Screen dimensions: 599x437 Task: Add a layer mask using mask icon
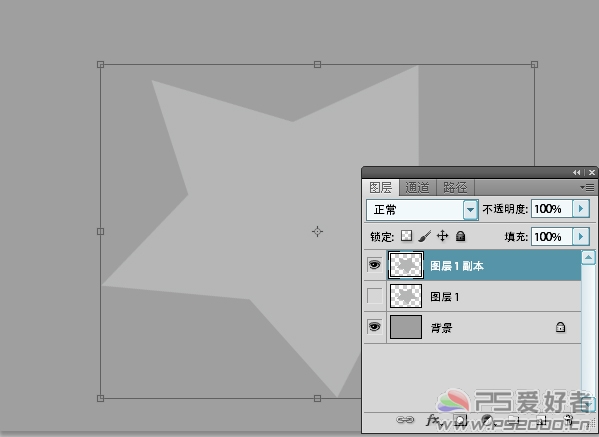pyautogui.click(x=460, y=420)
